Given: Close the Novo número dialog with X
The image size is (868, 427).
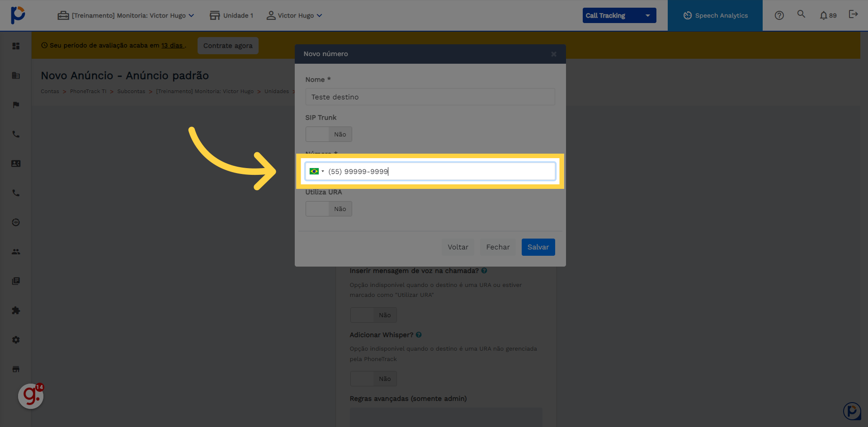Looking at the screenshot, I should point(554,54).
